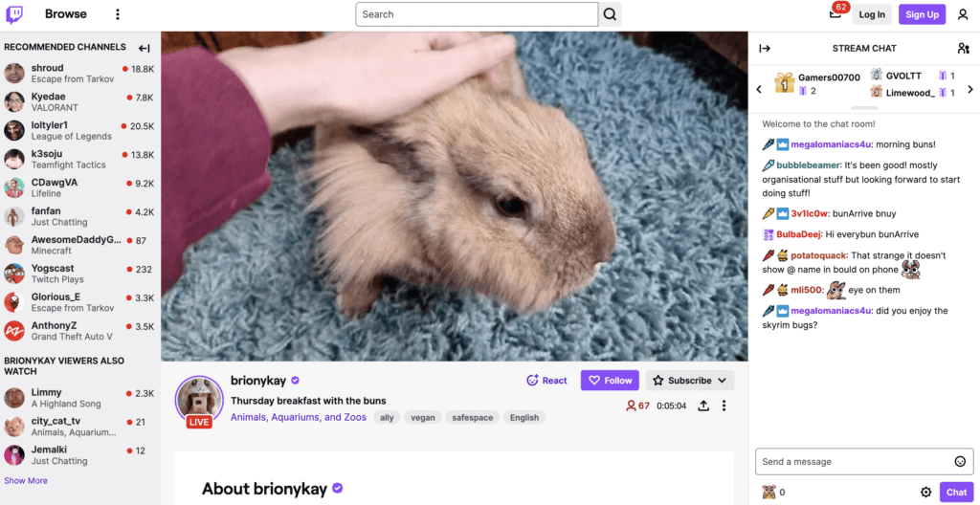980x505 pixels.
Task: Click the Sign Up button
Action: (x=922, y=14)
